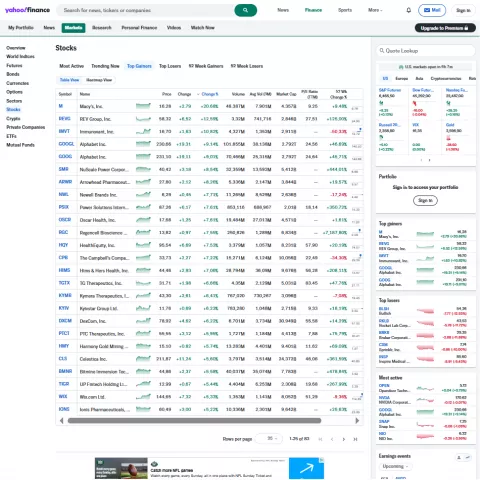Select the 52 Week Gainers tab
The height and width of the screenshot is (480, 480).
(x=206, y=66)
